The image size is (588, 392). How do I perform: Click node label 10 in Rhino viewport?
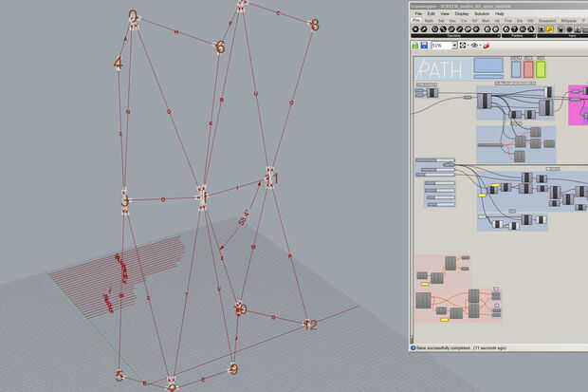coord(241,309)
